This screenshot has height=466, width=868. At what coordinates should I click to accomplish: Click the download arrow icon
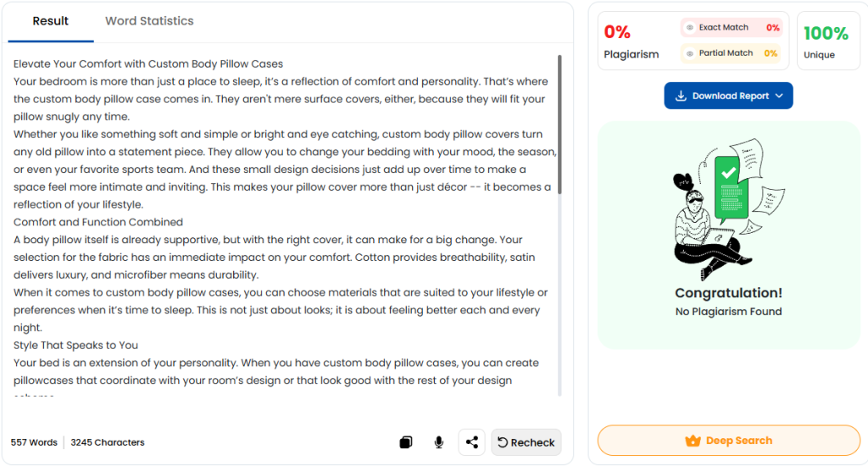[680, 97]
